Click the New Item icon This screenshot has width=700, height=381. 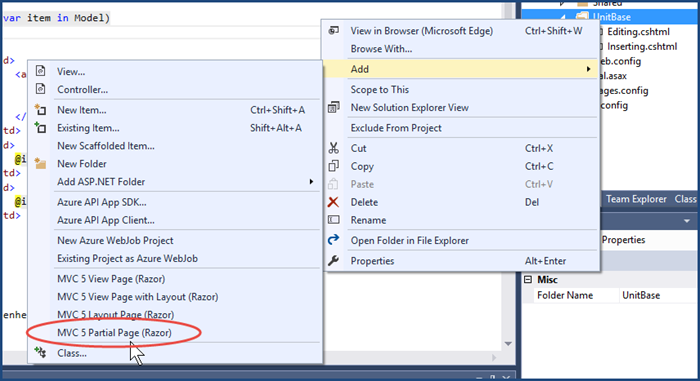point(41,109)
